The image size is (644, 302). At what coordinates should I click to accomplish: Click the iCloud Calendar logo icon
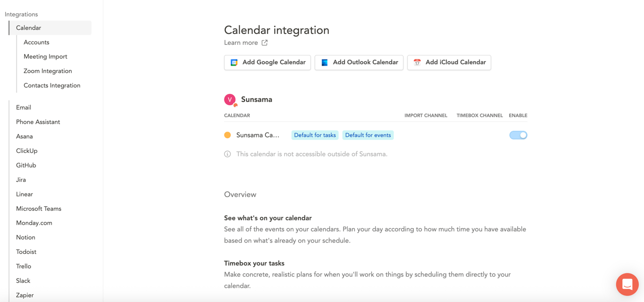pyautogui.click(x=417, y=62)
